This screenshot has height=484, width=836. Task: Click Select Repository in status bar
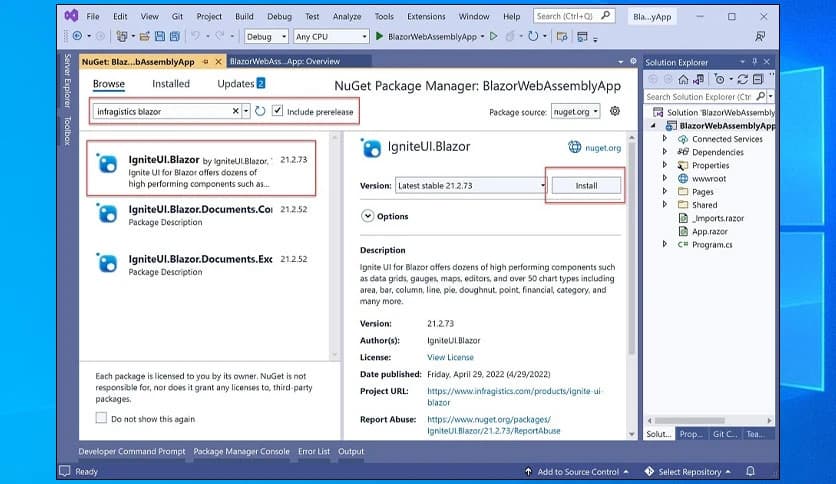click(x=689, y=472)
